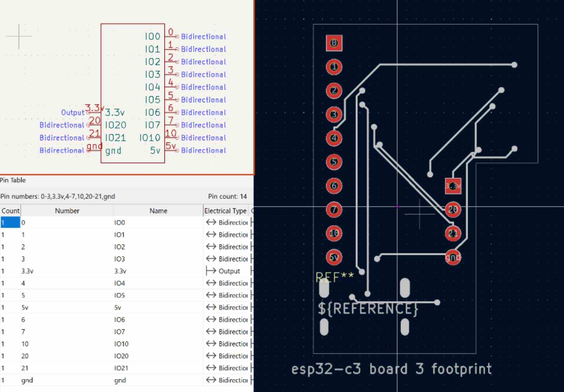Open Electrical Type dropdown for IO4 row

click(227, 283)
